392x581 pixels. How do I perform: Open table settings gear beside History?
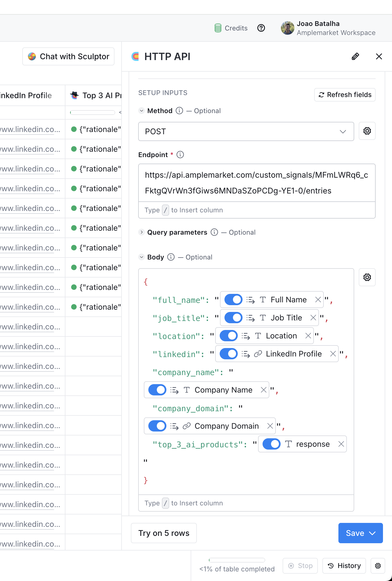(378, 565)
